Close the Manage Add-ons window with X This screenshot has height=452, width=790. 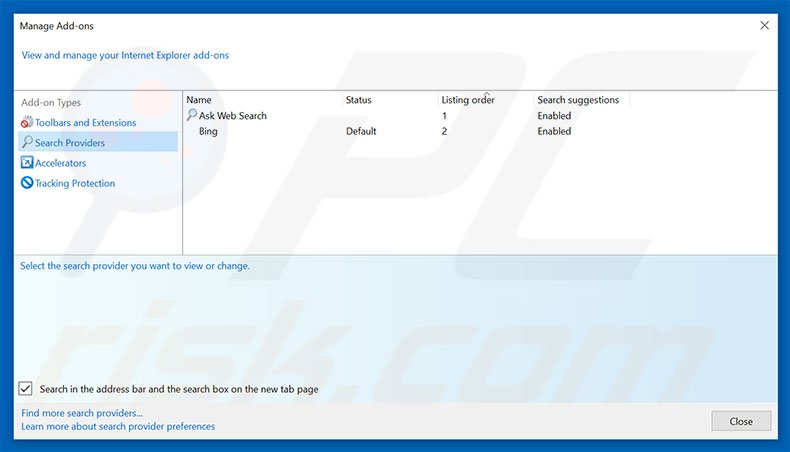(764, 25)
